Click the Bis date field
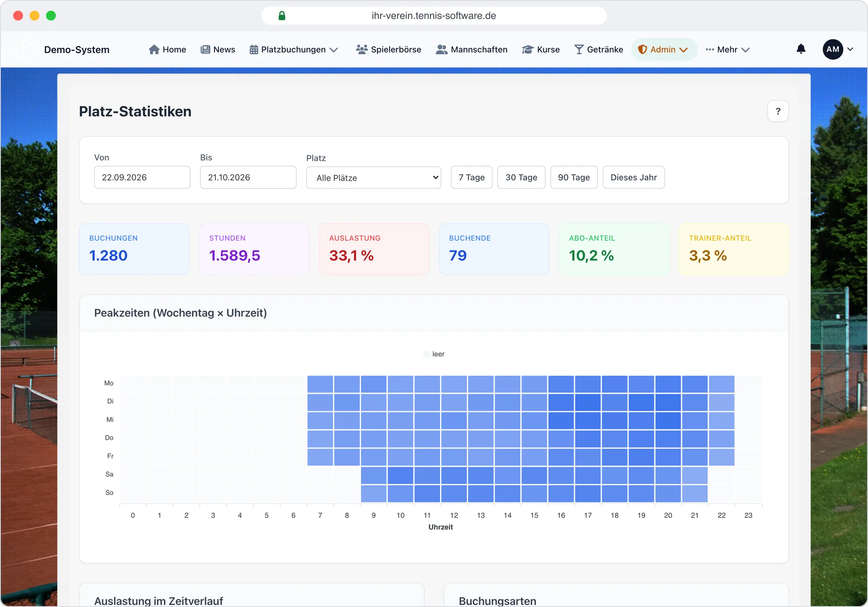Image resolution: width=868 pixels, height=607 pixels. point(248,177)
